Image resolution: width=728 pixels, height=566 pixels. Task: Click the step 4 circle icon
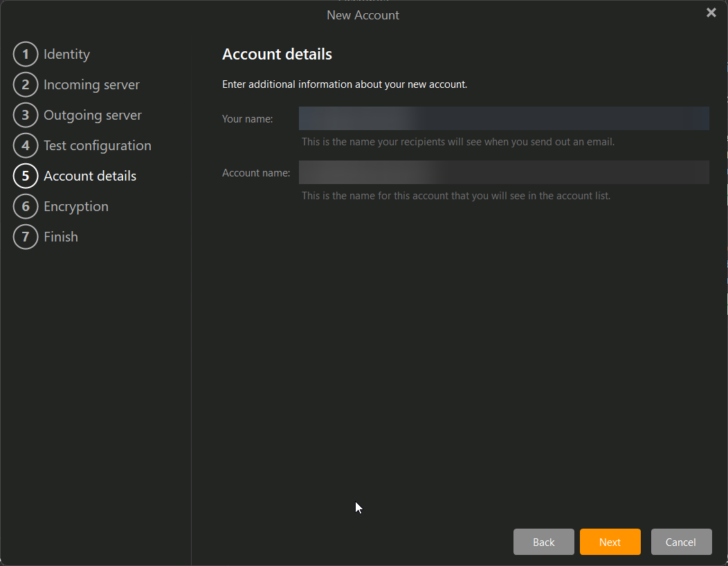(x=26, y=145)
